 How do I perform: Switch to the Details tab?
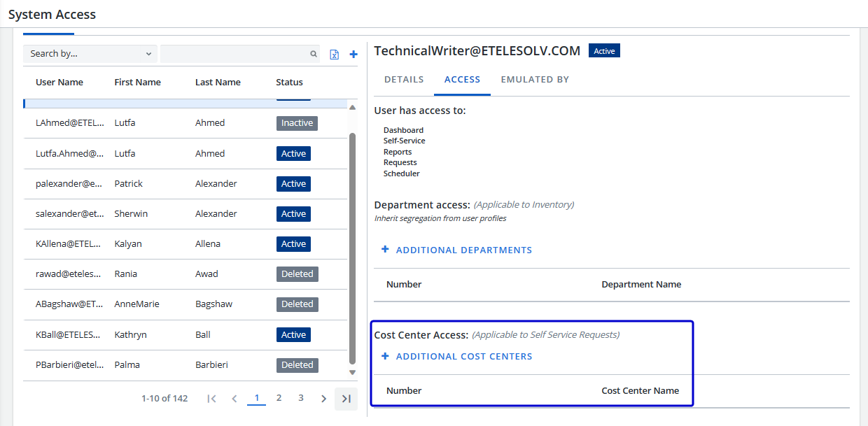404,80
